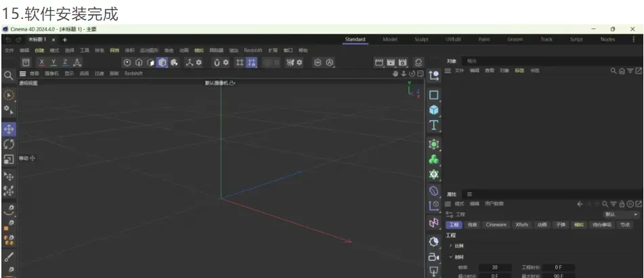
Task: Select the Cineware project tab
Action: pyautogui.click(x=496, y=225)
